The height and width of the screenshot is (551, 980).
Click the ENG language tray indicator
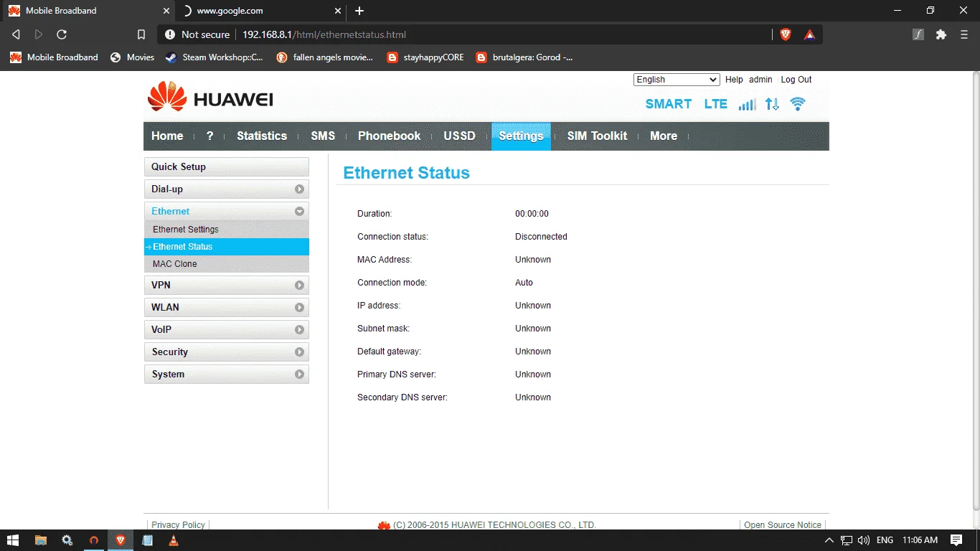pos(885,540)
